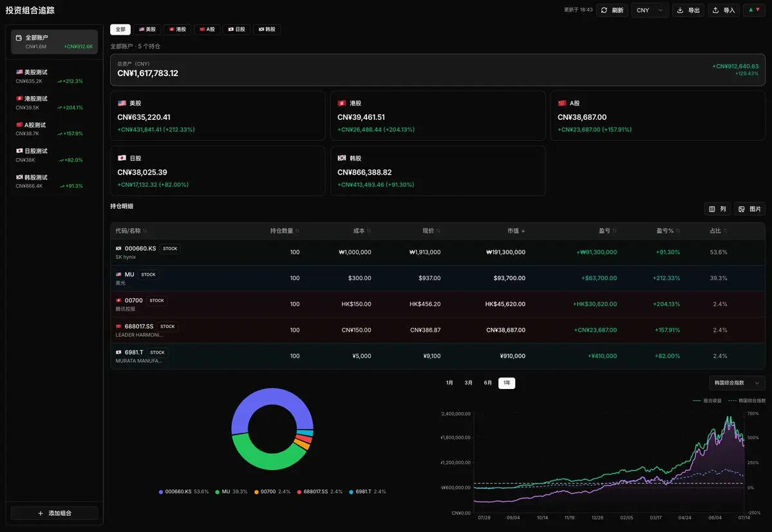Select the 3月 chart range
This screenshot has width=772, height=532.
tap(468, 383)
